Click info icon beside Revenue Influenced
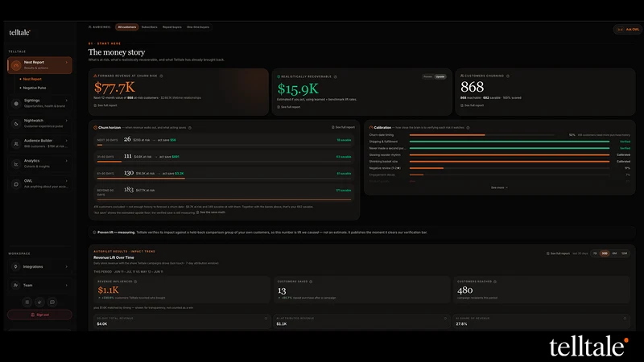The width and height of the screenshot is (644, 362). (x=135, y=282)
